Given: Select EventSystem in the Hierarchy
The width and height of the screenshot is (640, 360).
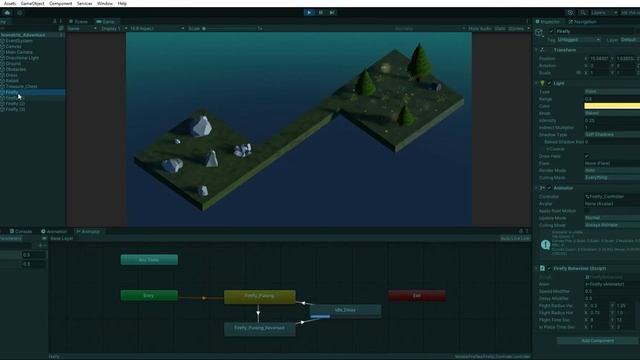Looking at the screenshot, I should [x=19, y=41].
